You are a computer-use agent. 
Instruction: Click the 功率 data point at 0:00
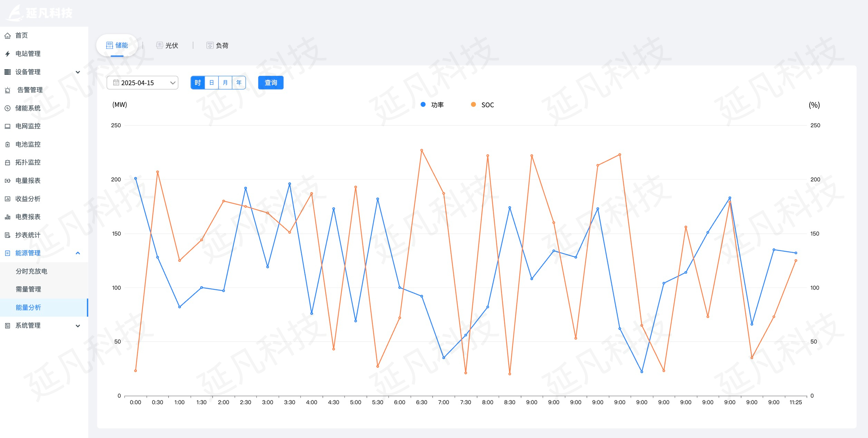tap(135, 178)
